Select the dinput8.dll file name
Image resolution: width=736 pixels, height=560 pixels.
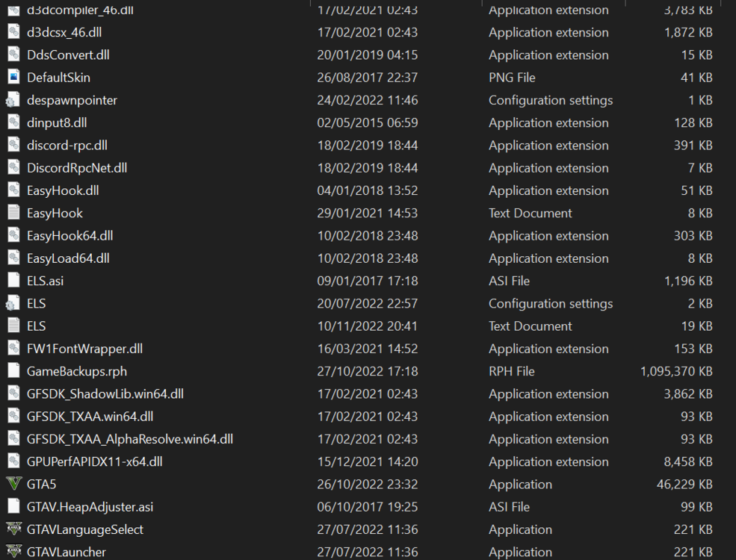pyautogui.click(x=57, y=123)
